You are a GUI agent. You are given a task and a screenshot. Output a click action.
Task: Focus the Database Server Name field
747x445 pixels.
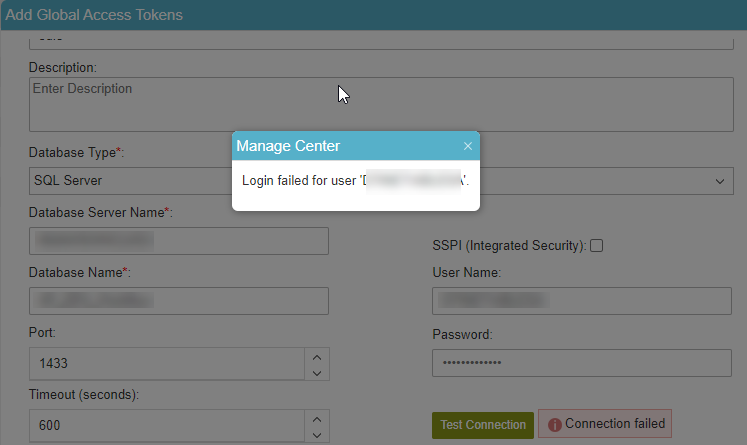coord(179,241)
